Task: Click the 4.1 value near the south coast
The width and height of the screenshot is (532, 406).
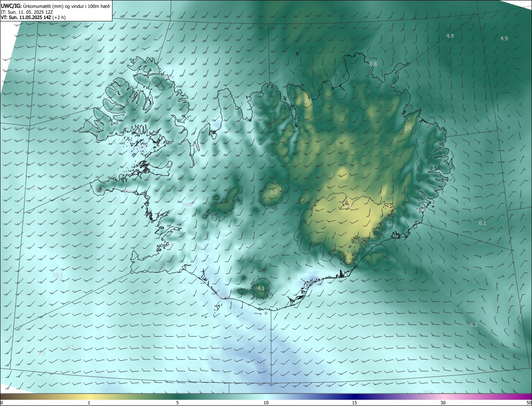Action: tap(261, 288)
